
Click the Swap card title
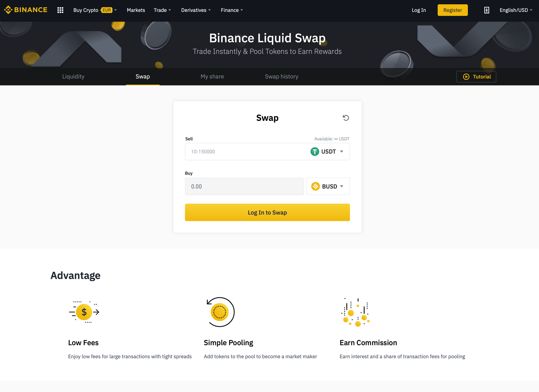coord(267,118)
